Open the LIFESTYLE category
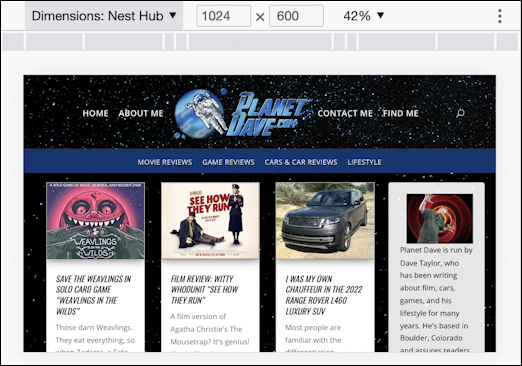This screenshot has width=522, height=366. 364,162
